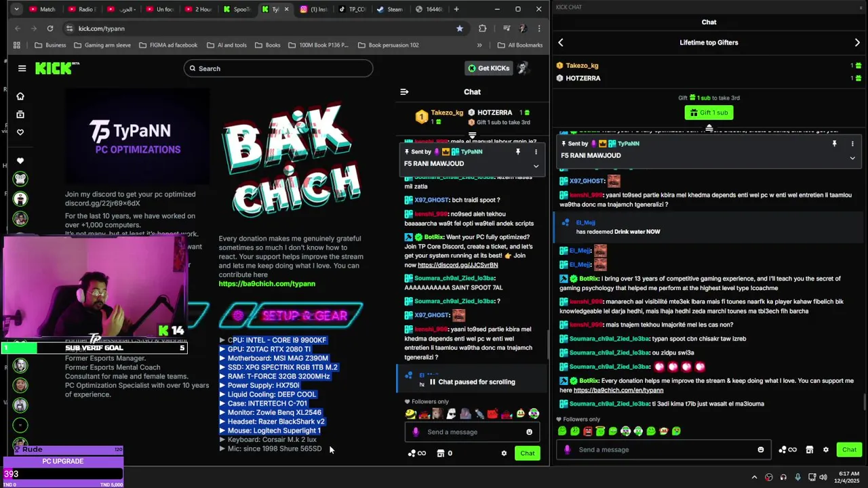Go to next leaderboard with right arrow
The image size is (868, 488).
pyautogui.click(x=857, y=43)
